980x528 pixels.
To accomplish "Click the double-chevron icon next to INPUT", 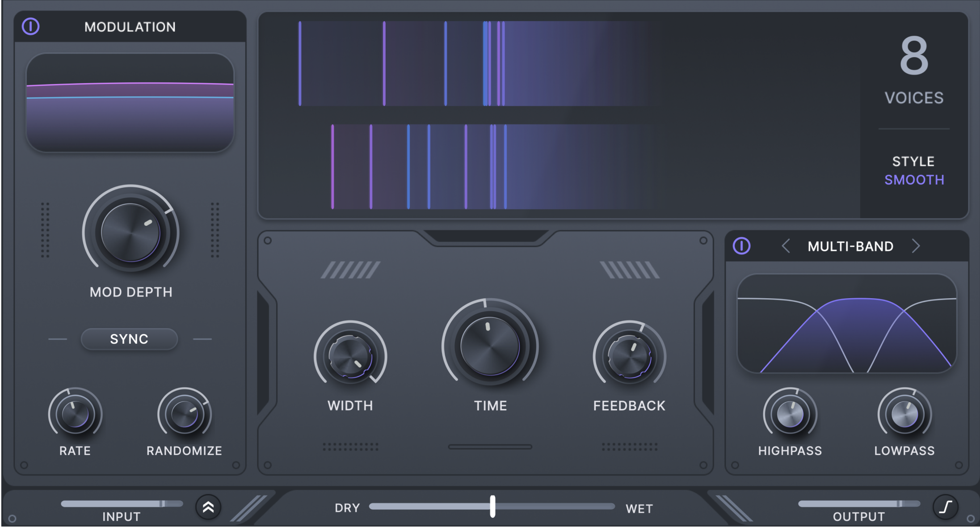I will (208, 507).
